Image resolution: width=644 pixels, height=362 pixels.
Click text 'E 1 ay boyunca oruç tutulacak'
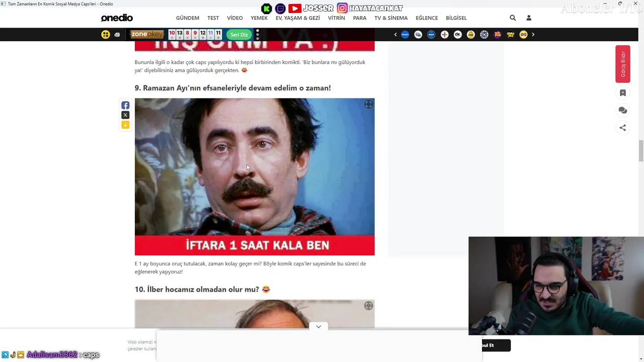pos(170,264)
